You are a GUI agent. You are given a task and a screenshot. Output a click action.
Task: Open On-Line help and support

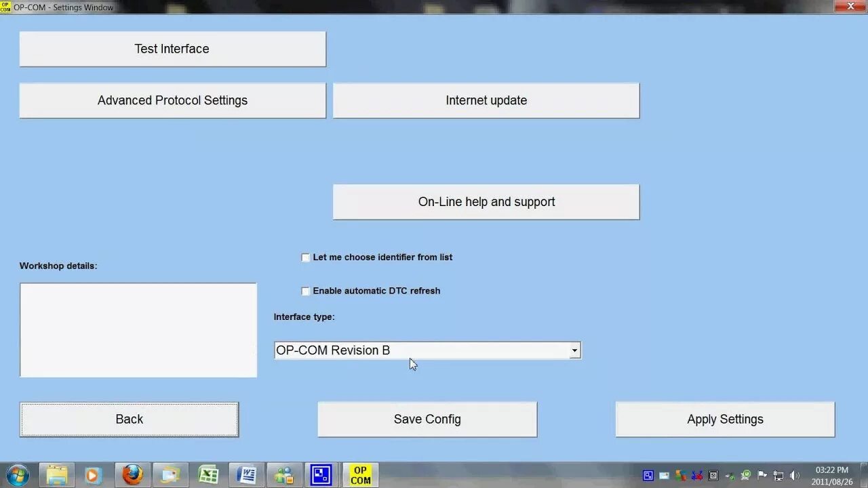[486, 202]
